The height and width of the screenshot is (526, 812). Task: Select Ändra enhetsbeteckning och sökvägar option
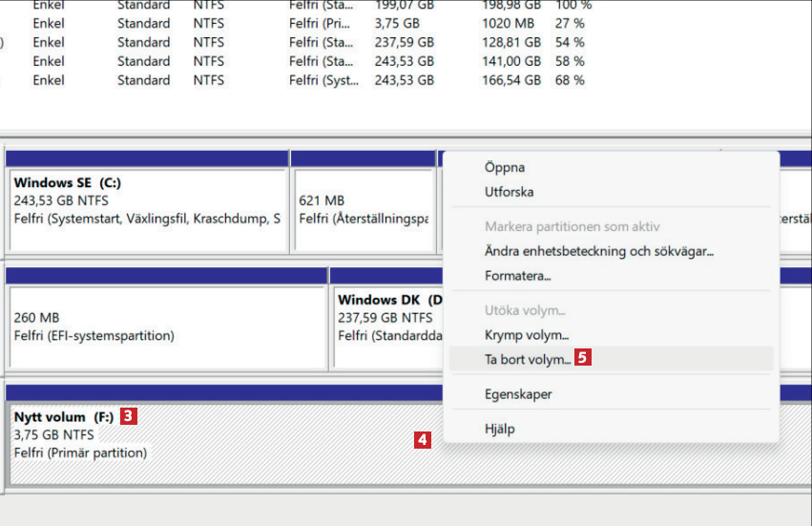coord(598,252)
